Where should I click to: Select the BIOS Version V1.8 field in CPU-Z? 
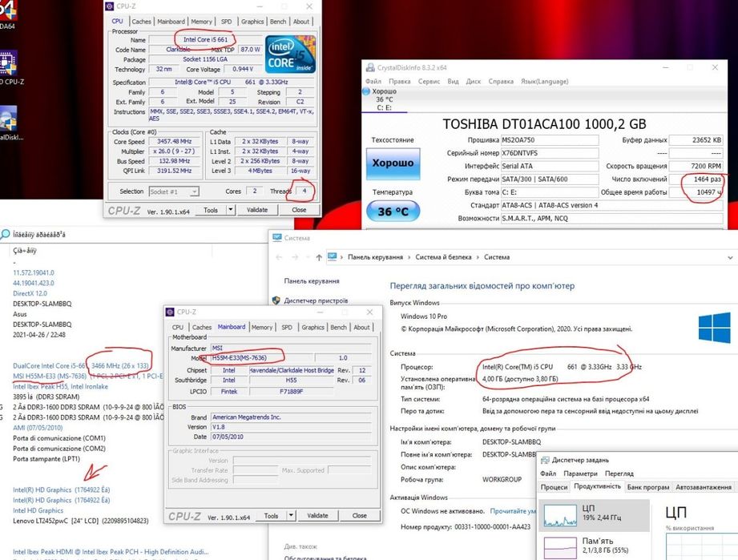click(291, 427)
